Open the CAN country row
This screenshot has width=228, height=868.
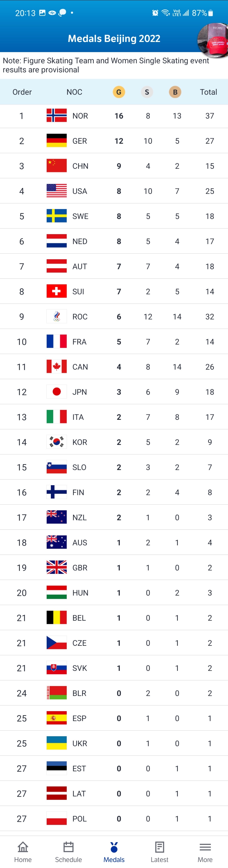coord(114,367)
